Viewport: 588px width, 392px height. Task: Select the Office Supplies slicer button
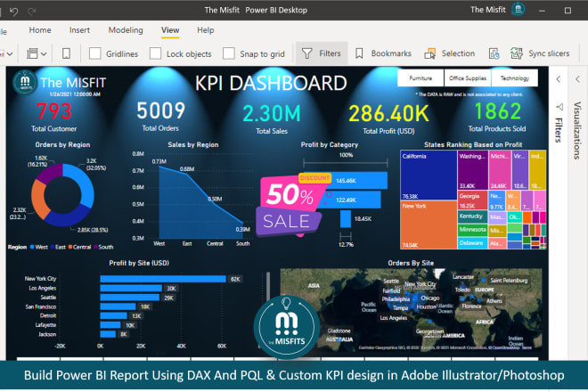pos(468,78)
